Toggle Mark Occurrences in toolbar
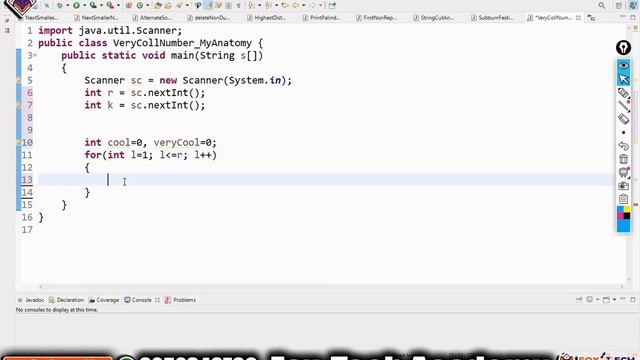Screen dimensions: 640x360 click(209, 5)
